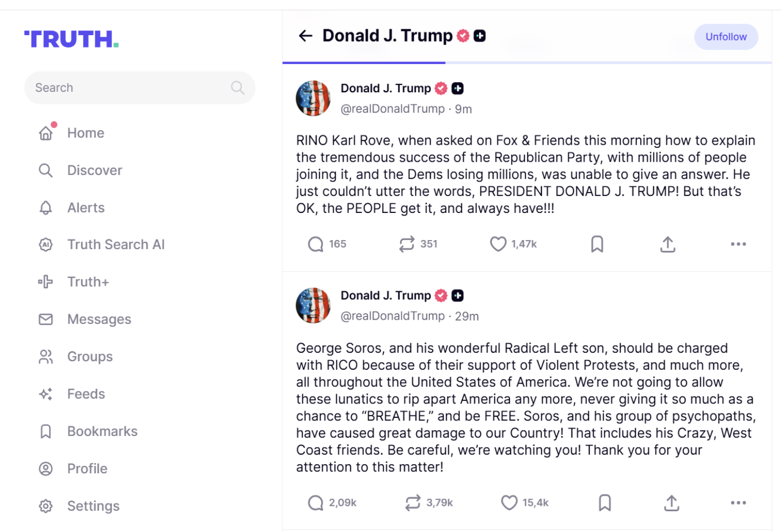The height and width of the screenshot is (532, 781).
Task: Click the back arrow beside Donald J. Trump header
Action: click(x=305, y=36)
